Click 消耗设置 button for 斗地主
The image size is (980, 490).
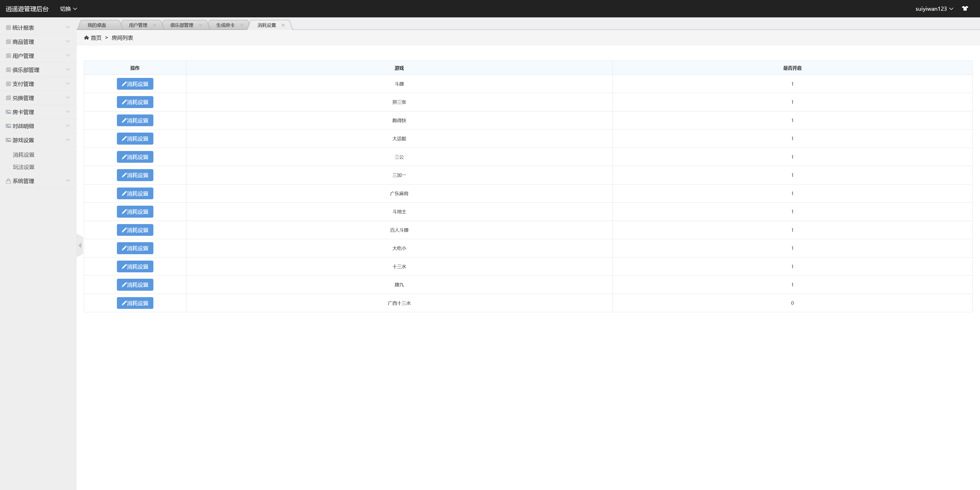[135, 212]
